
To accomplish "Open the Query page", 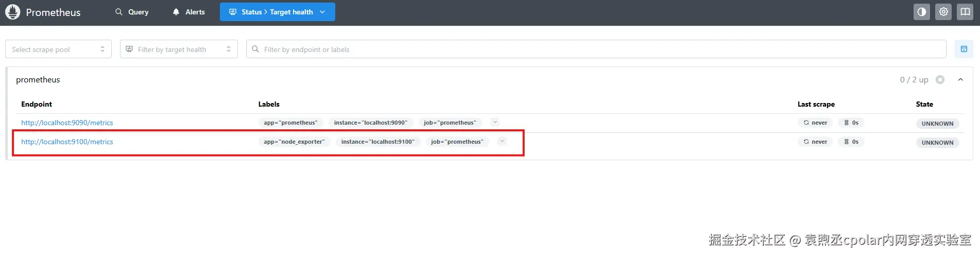I will (132, 12).
